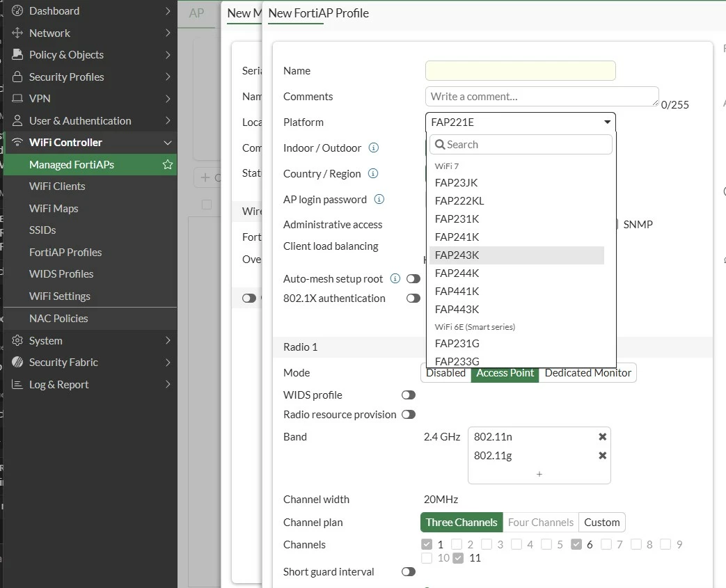Expand the Security Profiles chevron
This screenshot has width=726, height=588.
[168, 77]
